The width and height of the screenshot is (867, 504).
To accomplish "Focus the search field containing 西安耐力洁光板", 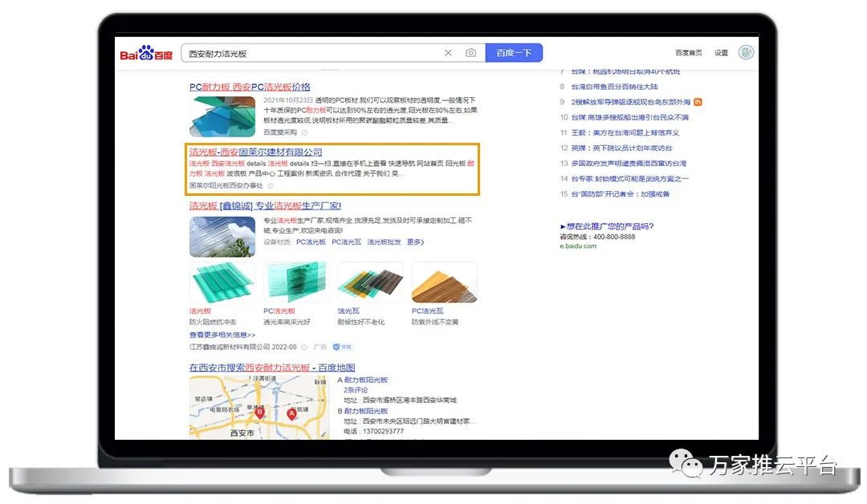I will click(x=309, y=54).
